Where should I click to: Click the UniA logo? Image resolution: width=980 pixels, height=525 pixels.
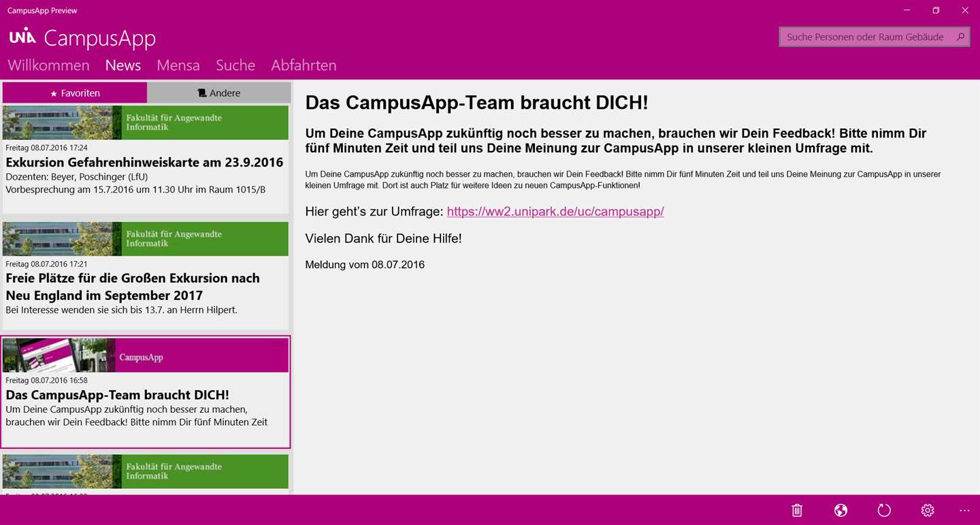click(22, 36)
